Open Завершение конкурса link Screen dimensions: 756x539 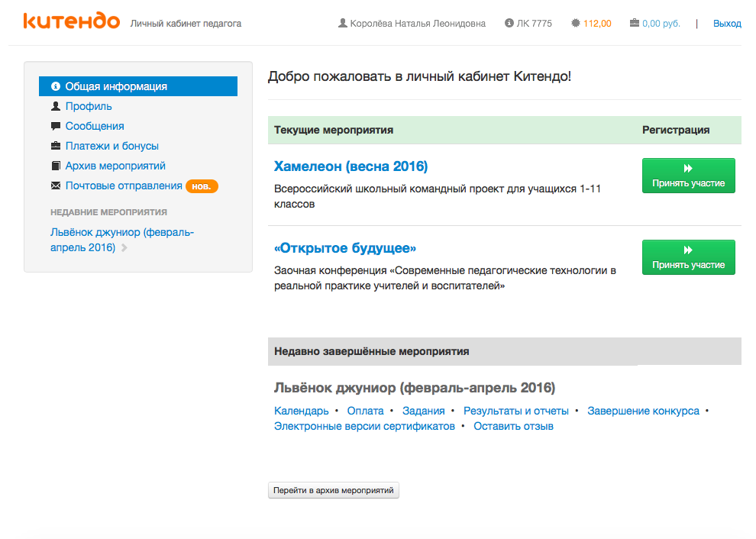click(643, 411)
